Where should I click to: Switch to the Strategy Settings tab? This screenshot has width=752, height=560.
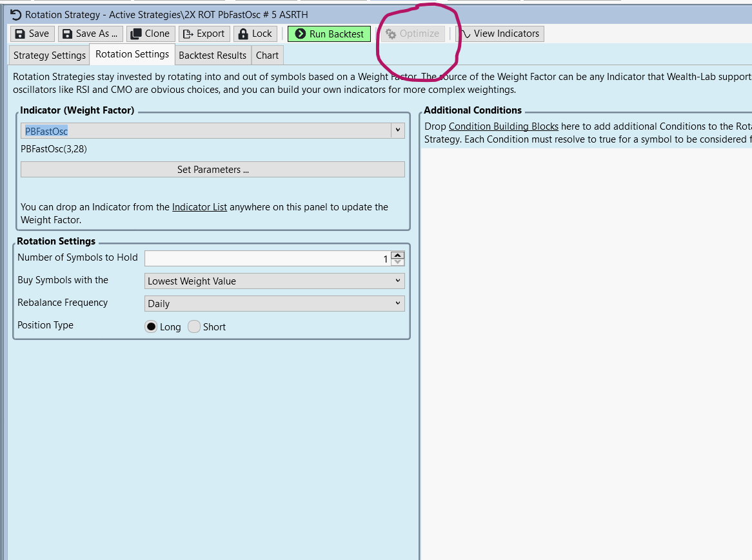[50, 55]
